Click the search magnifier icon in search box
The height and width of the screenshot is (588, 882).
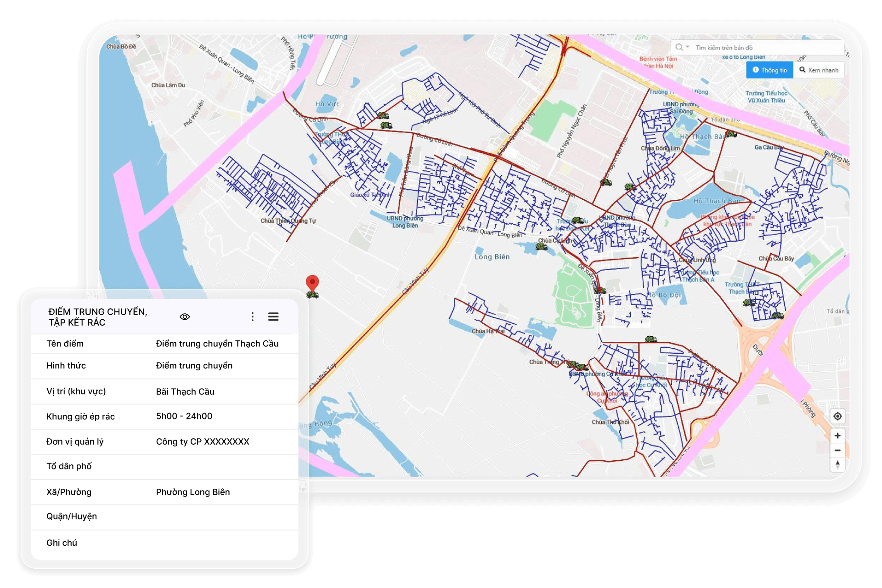click(679, 47)
